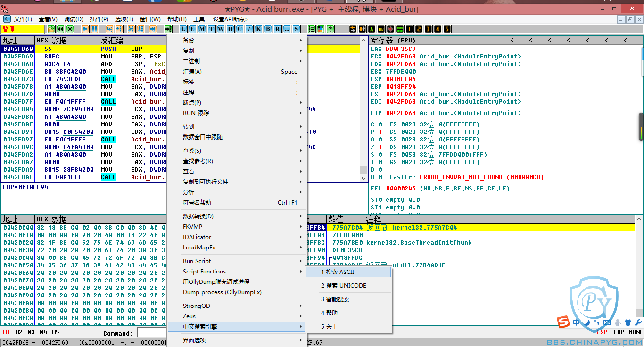
Task: Open the Windows list with the W icon
Action: pyautogui.click(x=221, y=29)
